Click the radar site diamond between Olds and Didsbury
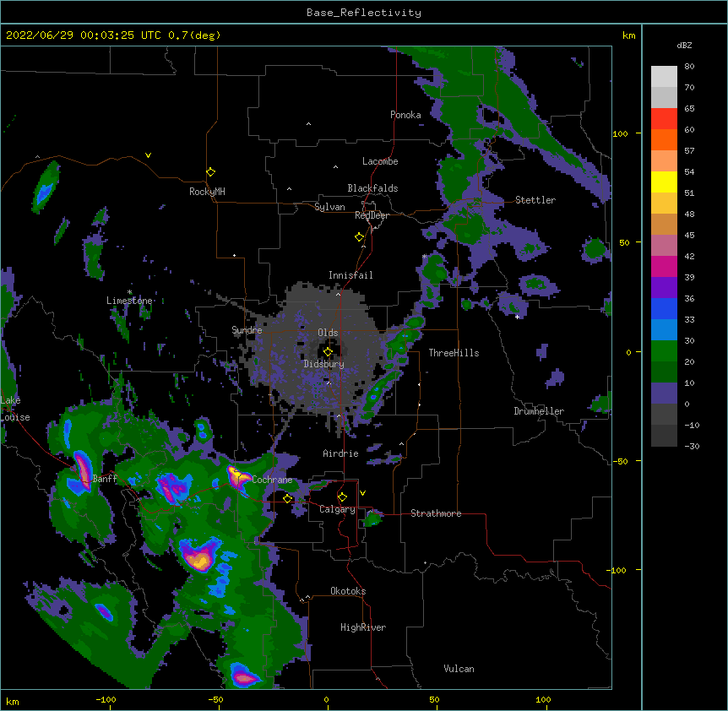Image resolution: width=728 pixels, height=711 pixels. 329,351
